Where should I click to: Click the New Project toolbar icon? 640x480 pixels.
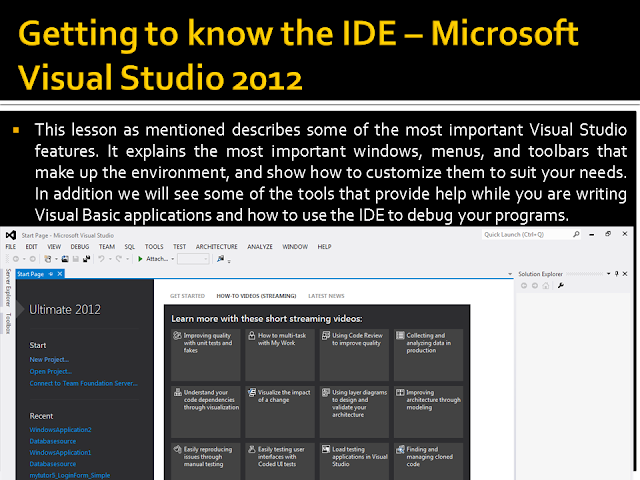coord(48,259)
